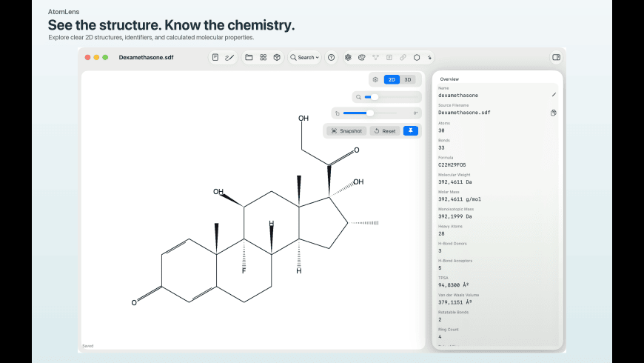The width and height of the screenshot is (644, 363).
Task: Open the notes document icon in toolbar
Action: click(215, 58)
